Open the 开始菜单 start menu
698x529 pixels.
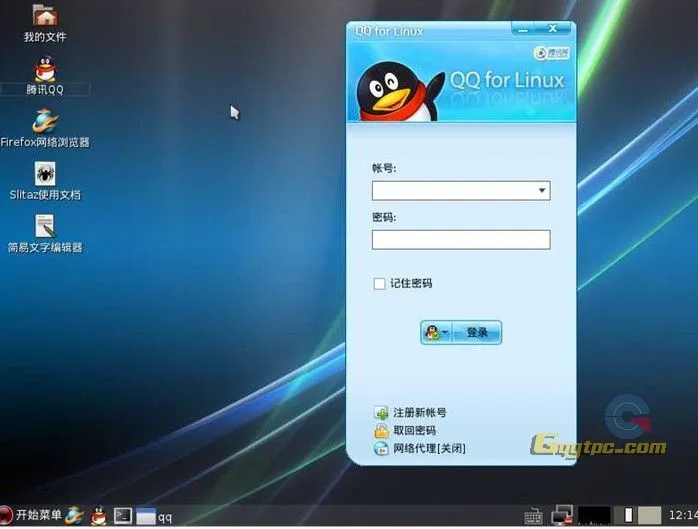click(31, 515)
